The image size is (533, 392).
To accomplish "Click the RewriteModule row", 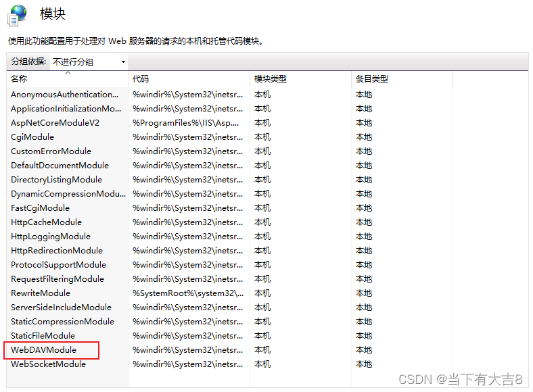I will click(41, 293).
